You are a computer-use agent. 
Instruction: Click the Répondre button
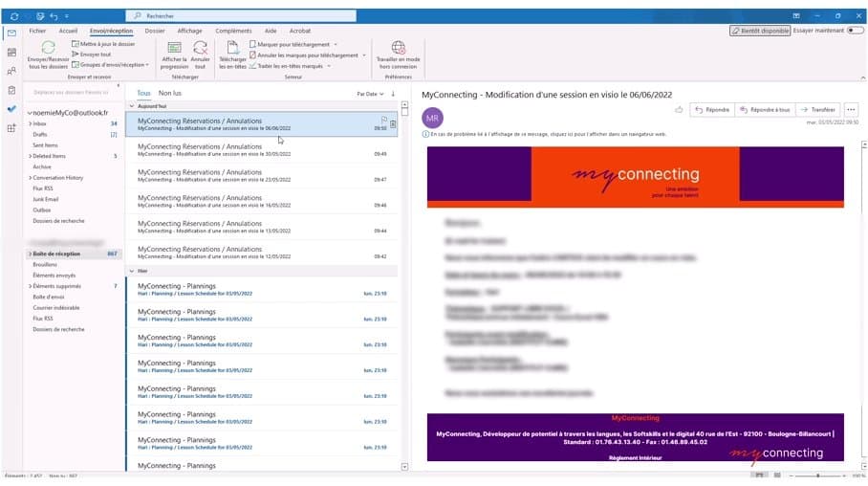pyautogui.click(x=712, y=110)
